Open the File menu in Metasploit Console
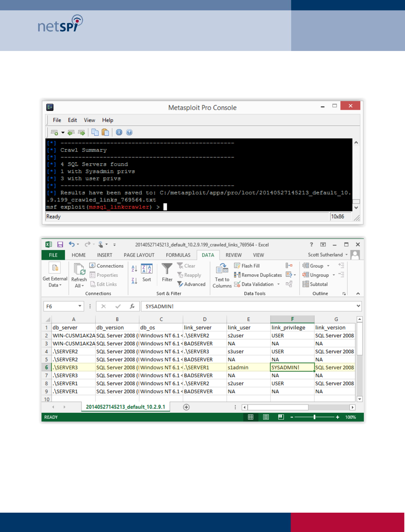 (x=57, y=120)
